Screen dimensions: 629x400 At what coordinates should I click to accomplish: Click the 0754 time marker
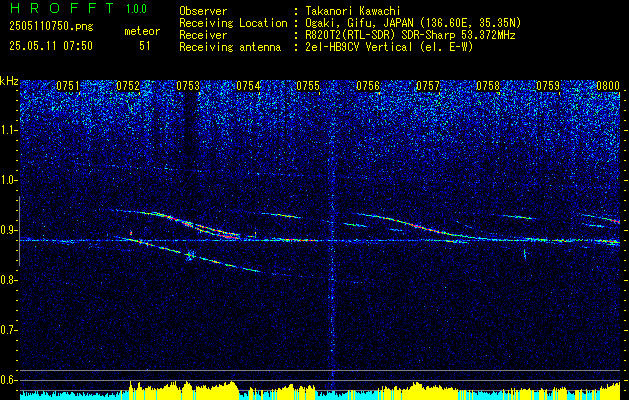[248, 85]
